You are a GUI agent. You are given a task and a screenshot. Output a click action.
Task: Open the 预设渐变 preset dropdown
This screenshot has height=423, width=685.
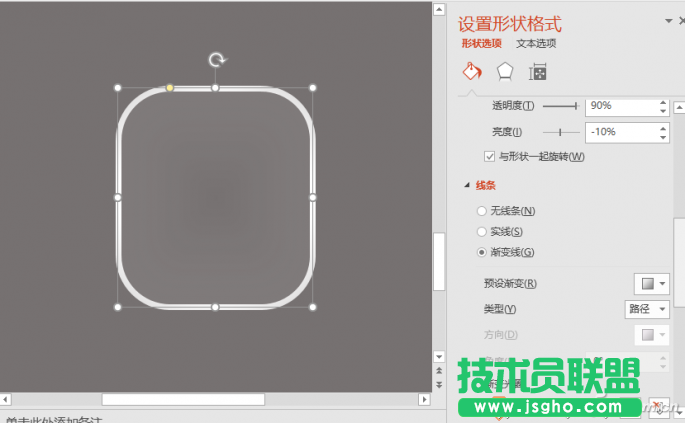pos(651,284)
